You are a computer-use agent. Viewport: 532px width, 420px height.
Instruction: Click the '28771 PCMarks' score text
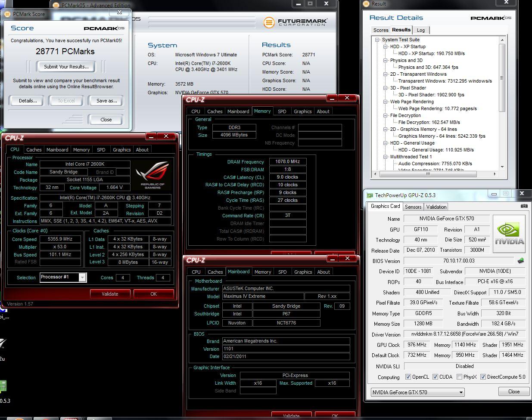click(x=65, y=51)
